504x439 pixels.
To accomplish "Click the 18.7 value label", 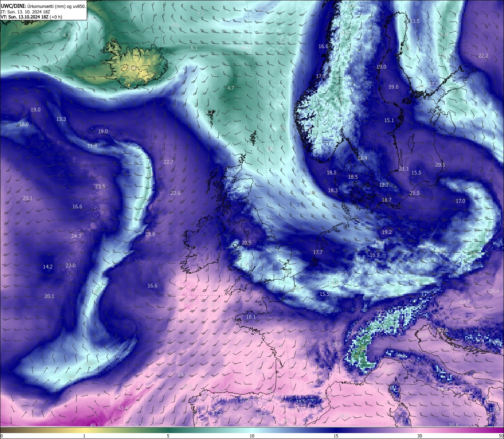I will click(x=387, y=200).
